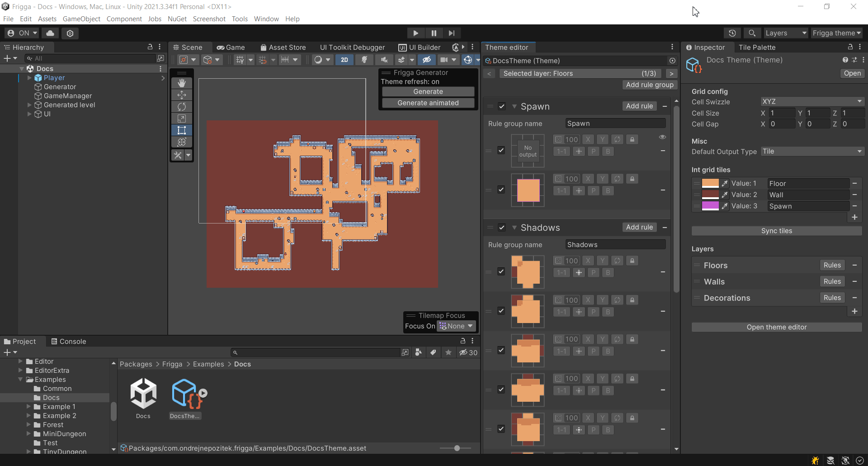Open Docs scene asset thumbnail
868x466 pixels.
143,394
